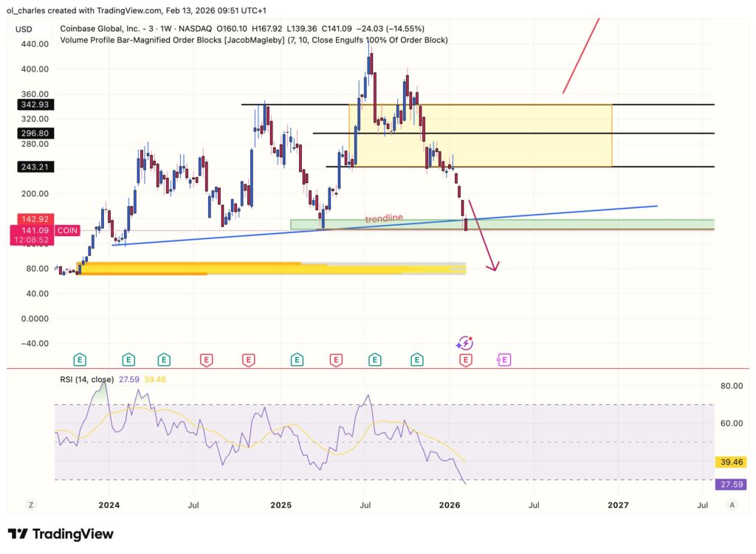The height and width of the screenshot is (554, 756).
Task: Open the dashed purple upcoming-earnings badge
Action: (504, 360)
